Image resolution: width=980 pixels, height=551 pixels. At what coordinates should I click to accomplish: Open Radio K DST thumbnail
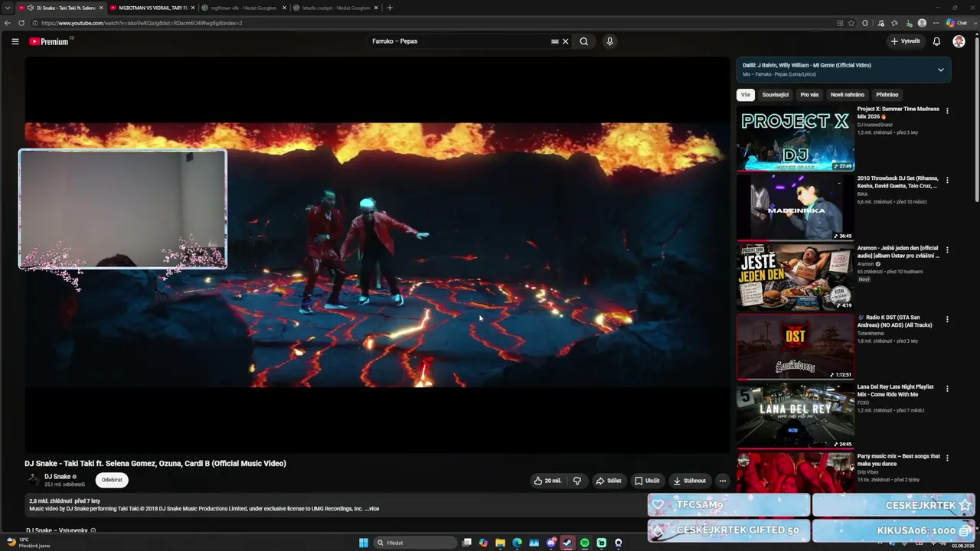pos(795,347)
